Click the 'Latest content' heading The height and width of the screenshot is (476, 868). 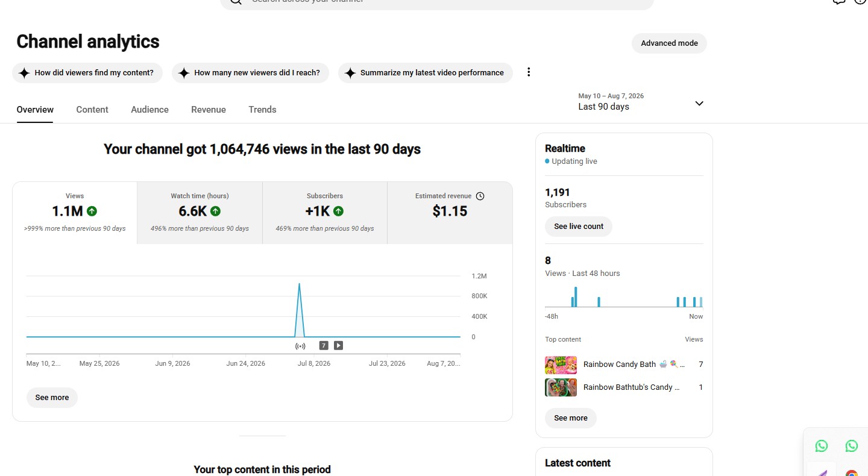click(577, 463)
